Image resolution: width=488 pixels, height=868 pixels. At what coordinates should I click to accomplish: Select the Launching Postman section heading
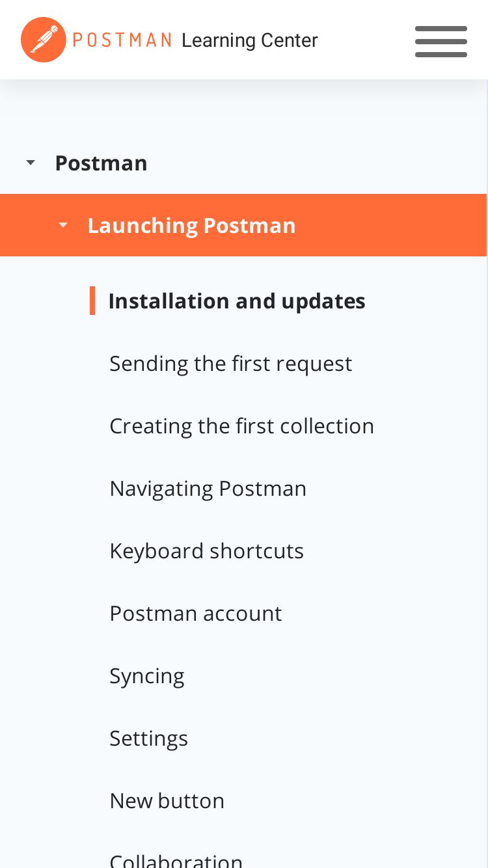click(x=192, y=225)
